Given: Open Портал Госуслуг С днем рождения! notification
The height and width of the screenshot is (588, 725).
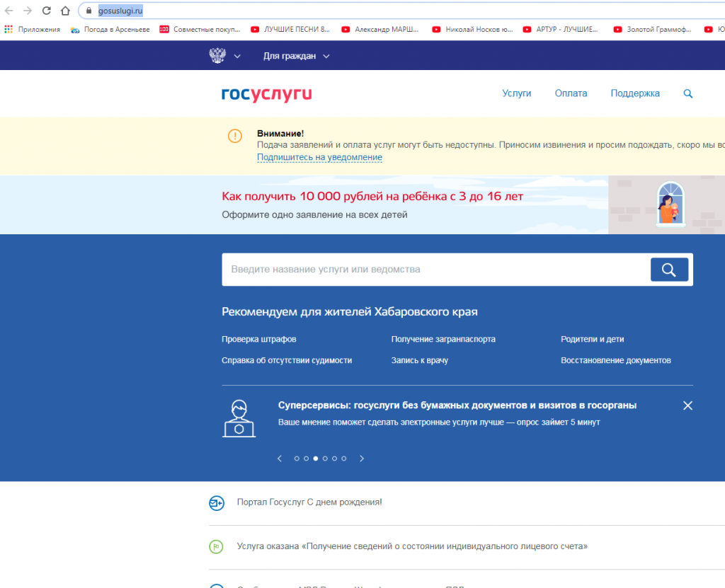Looking at the screenshot, I should [309, 502].
